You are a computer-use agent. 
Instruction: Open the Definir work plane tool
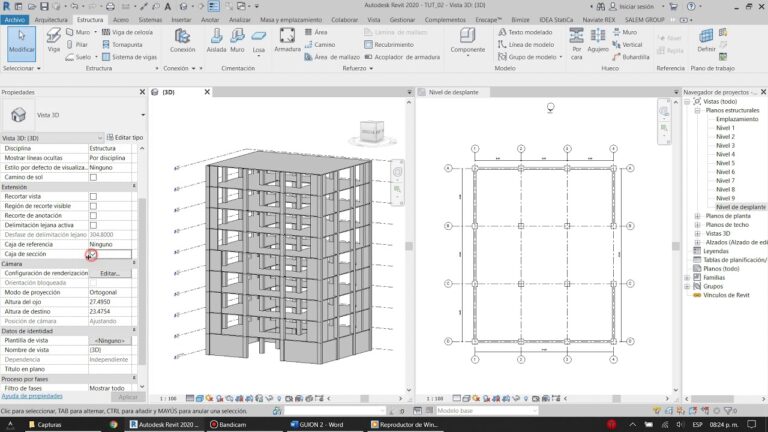706,40
